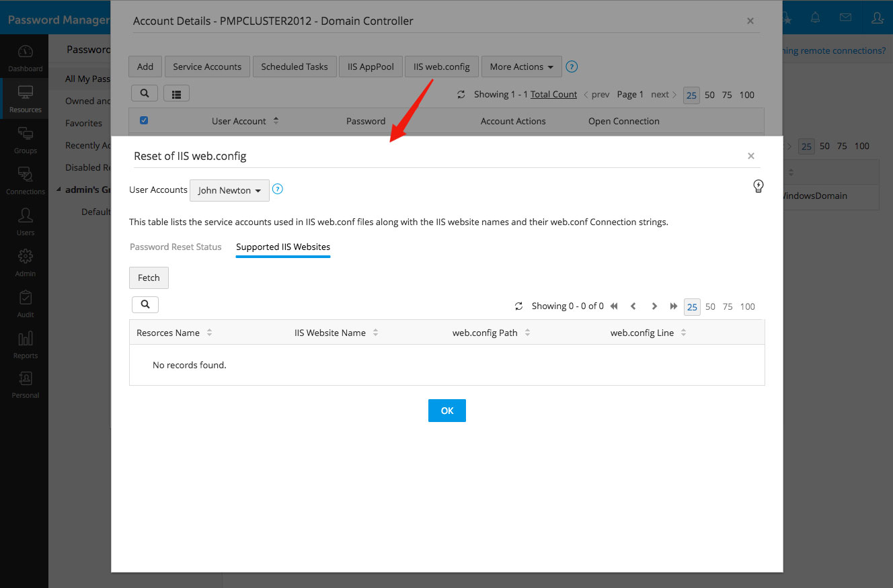The width and height of the screenshot is (893, 588).
Task: Select the Supported IIS Websites tab
Action: pyautogui.click(x=283, y=247)
